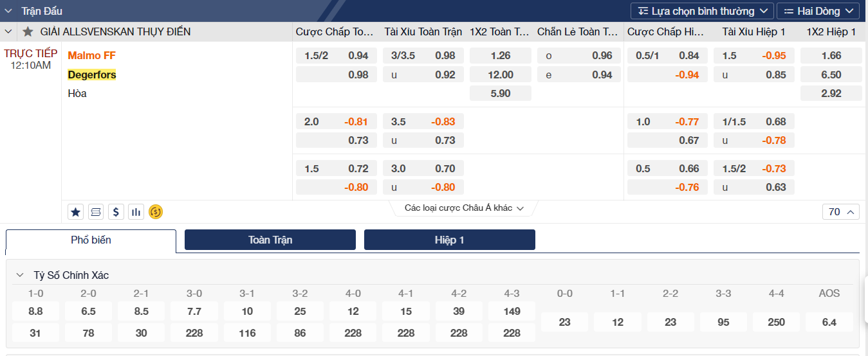Viewport: 868px width, 356px height.
Task: Click the Malmo FF team name
Action: (91, 55)
